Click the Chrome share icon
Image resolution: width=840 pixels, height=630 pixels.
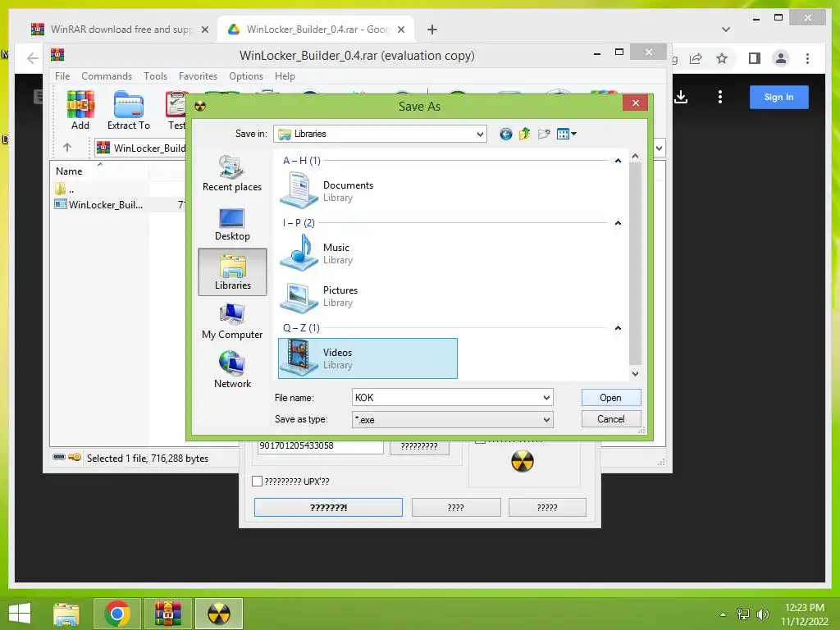tap(696, 58)
